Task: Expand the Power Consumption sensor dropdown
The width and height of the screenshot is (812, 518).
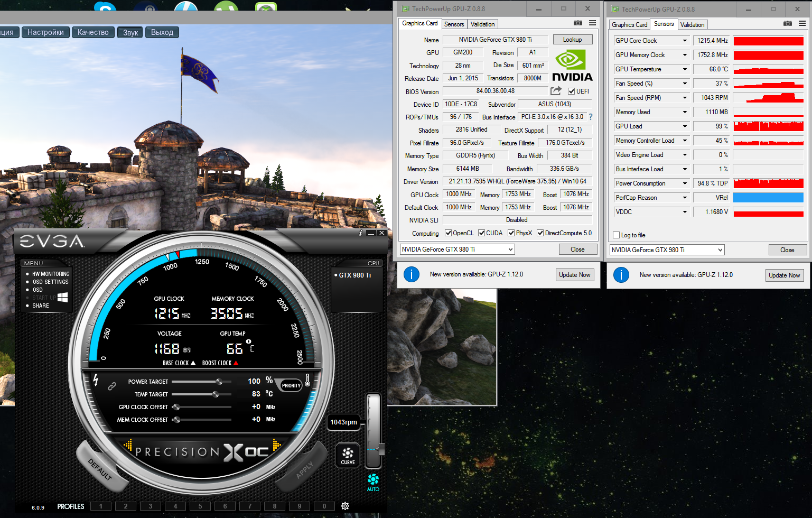Action: (685, 183)
